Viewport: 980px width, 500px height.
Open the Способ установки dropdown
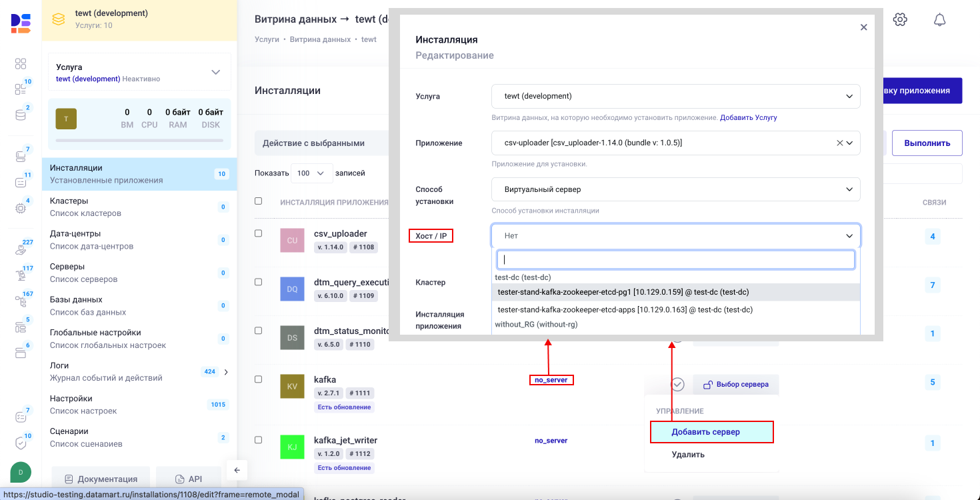tap(675, 189)
